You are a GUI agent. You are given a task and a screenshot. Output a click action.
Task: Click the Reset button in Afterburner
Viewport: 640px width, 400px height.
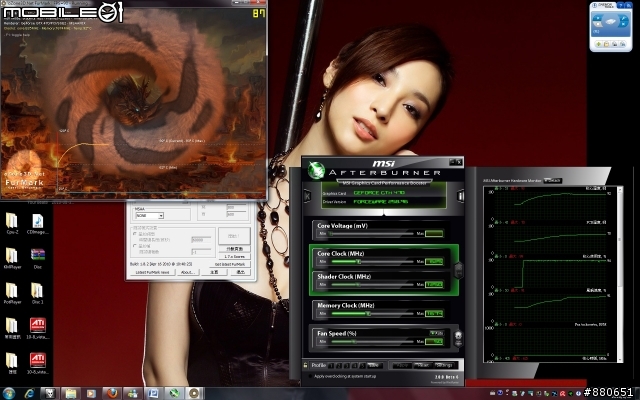point(423,365)
